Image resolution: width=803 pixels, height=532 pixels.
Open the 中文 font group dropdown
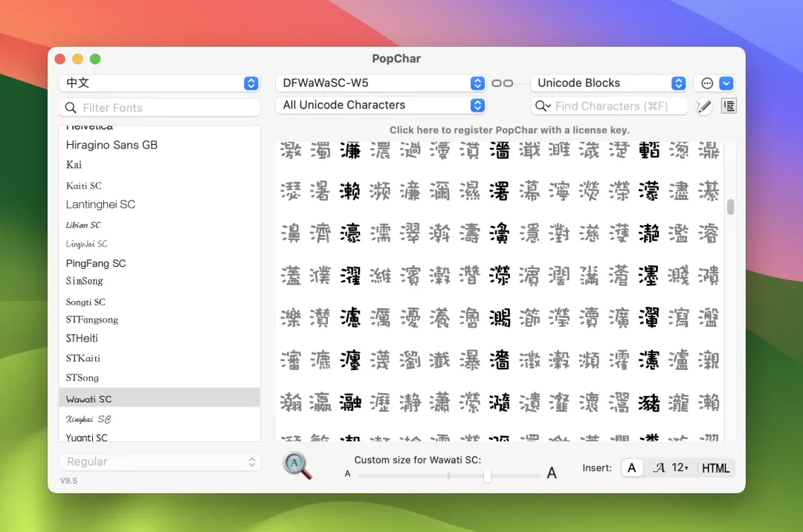159,83
